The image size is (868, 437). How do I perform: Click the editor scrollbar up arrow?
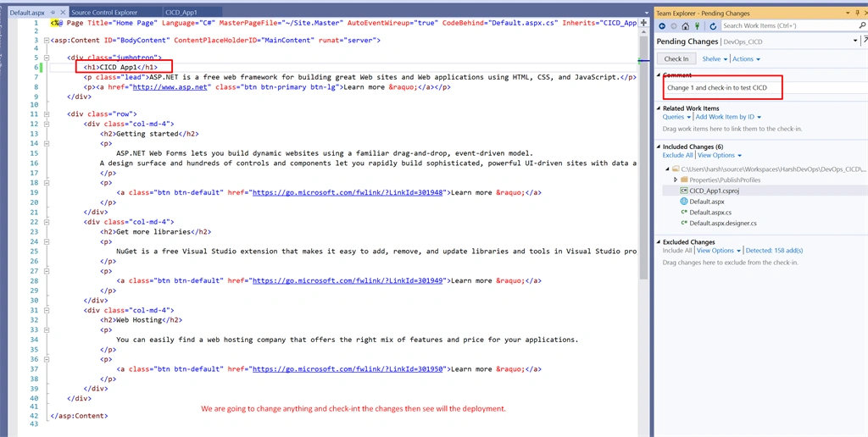(x=643, y=32)
